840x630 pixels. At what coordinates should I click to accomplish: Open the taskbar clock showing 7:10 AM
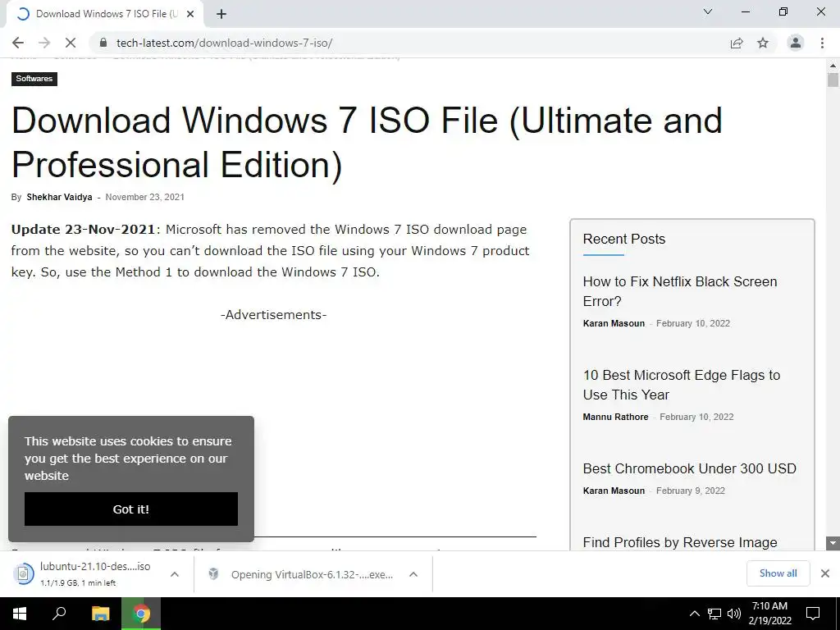click(769, 614)
